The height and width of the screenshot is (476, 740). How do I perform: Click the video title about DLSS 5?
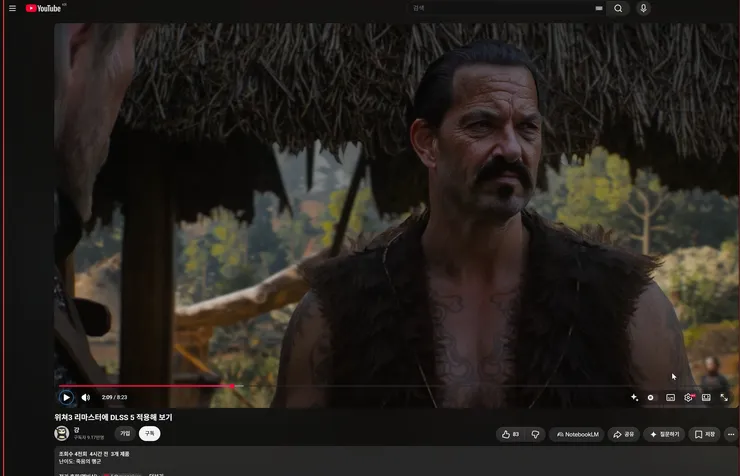pos(113,417)
